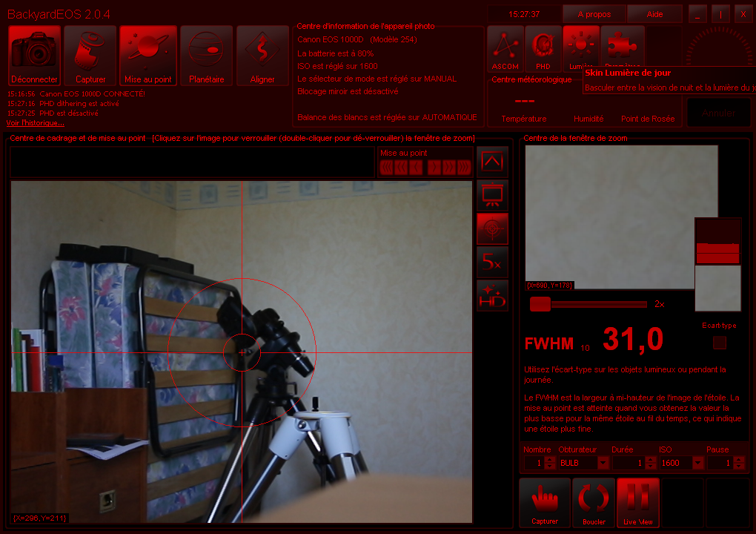Click the Nombre input field
This screenshot has width=756, height=534.
point(534,463)
